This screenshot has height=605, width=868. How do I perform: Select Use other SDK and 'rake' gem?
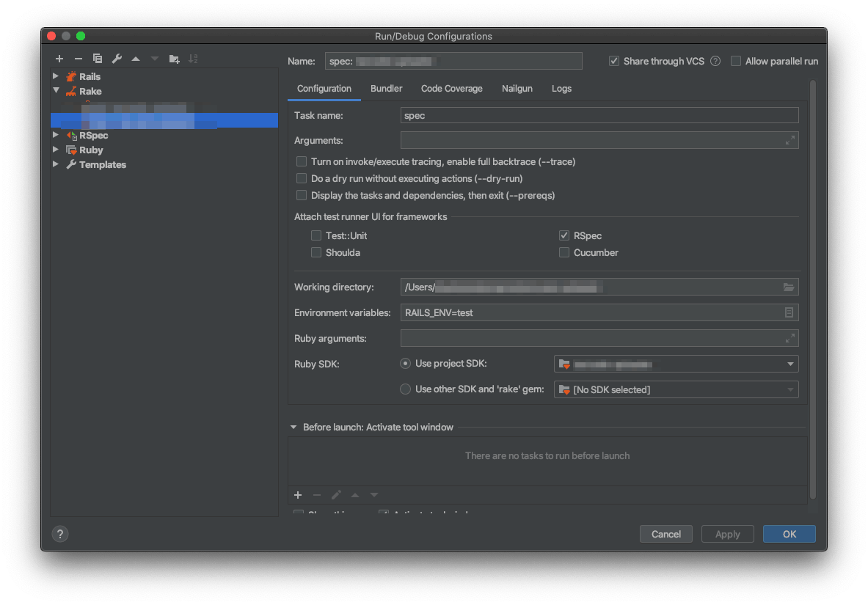click(405, 389)
